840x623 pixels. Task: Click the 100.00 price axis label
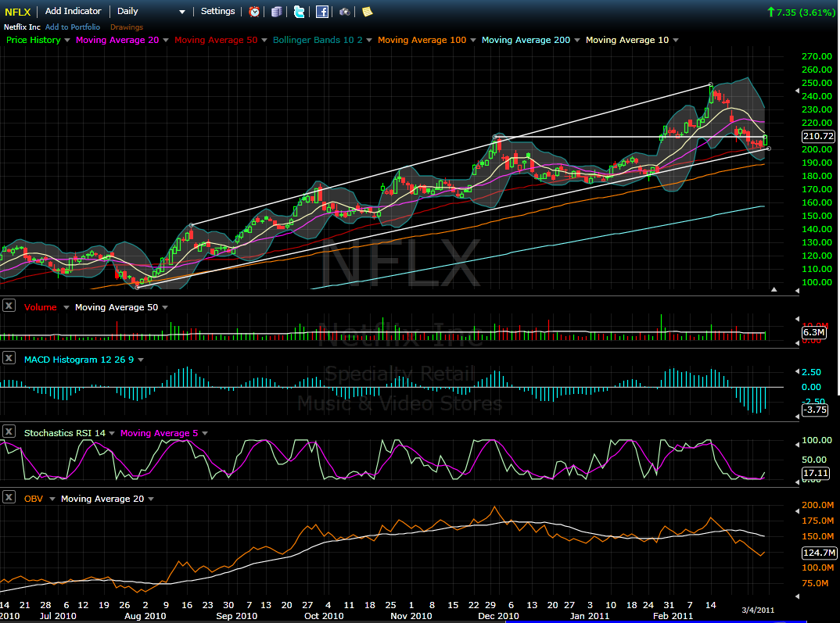[817, 282]
